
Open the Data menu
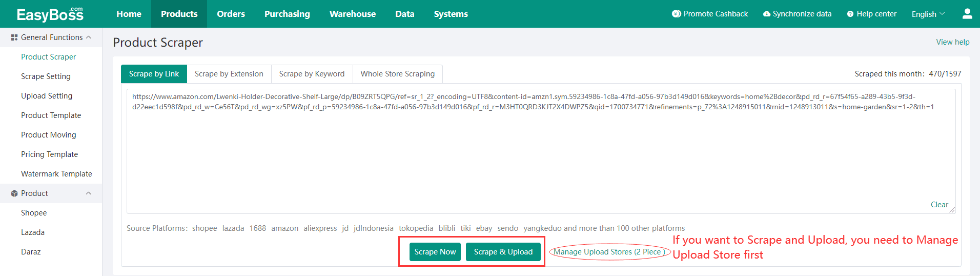(405, 14)
